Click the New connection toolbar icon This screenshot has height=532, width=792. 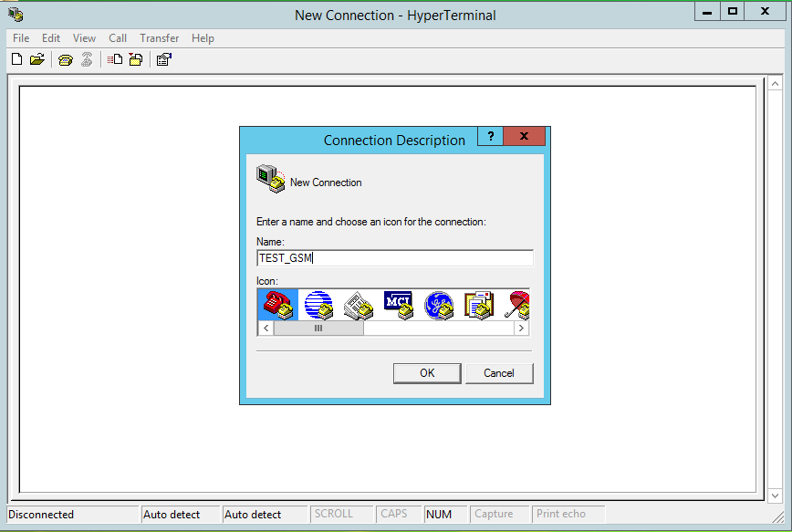pos(16,60)
